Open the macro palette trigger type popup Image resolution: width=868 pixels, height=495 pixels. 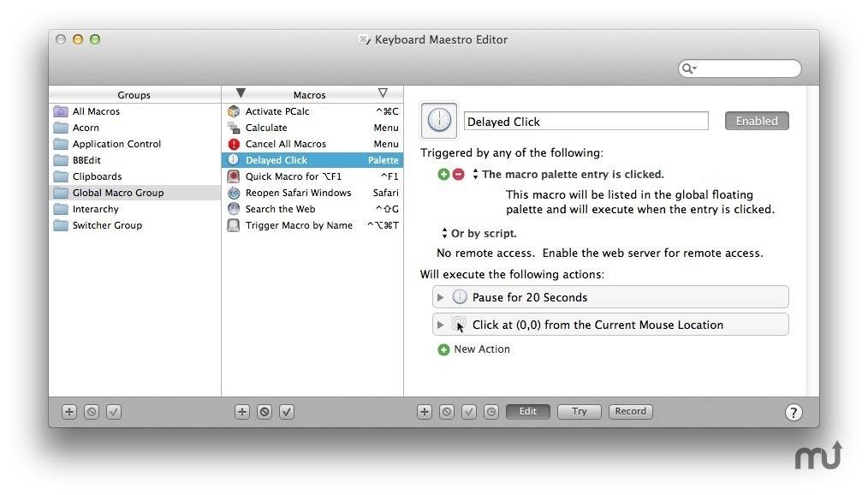(x=475, y=175)
